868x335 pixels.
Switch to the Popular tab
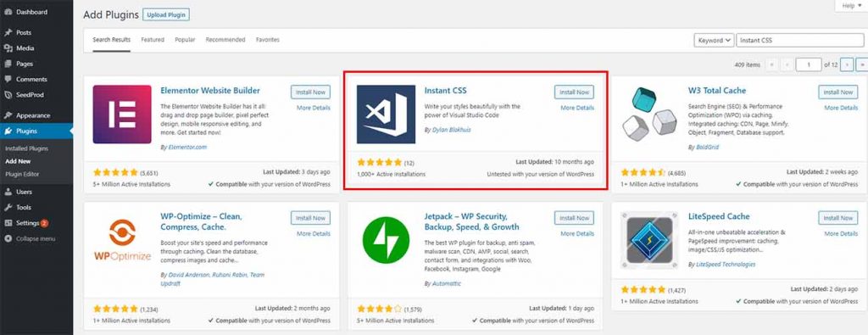(x=185, y=40)
